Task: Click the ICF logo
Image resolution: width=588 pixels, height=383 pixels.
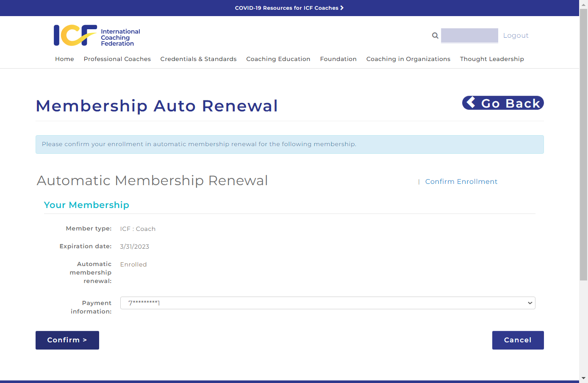Action: (97, 35)
